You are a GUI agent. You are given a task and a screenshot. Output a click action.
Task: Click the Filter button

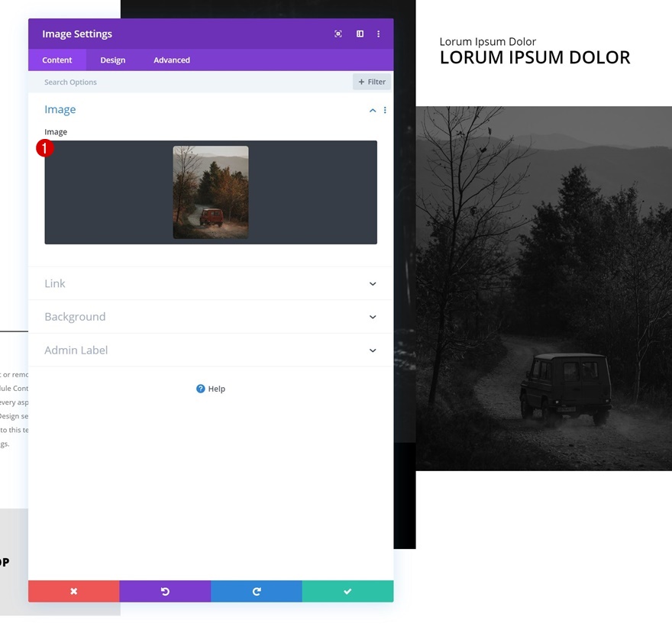[372, 82]
